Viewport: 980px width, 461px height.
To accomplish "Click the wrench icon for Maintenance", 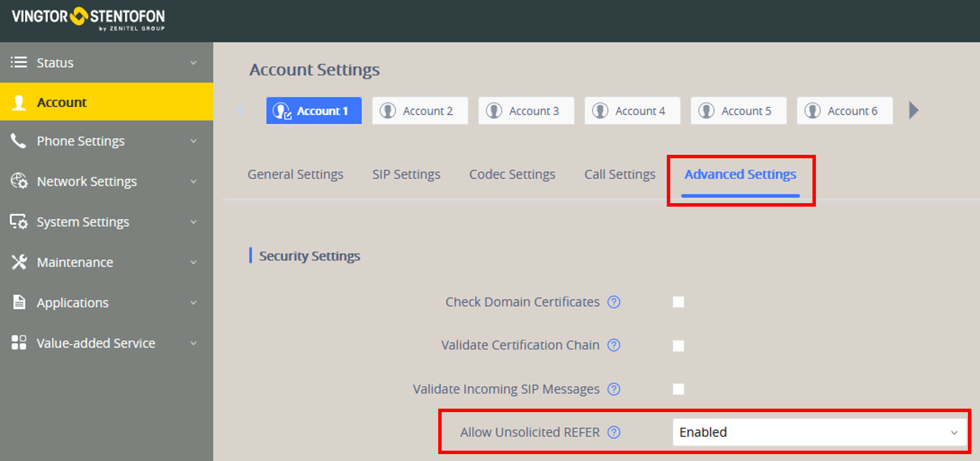I will coord(19,262).
